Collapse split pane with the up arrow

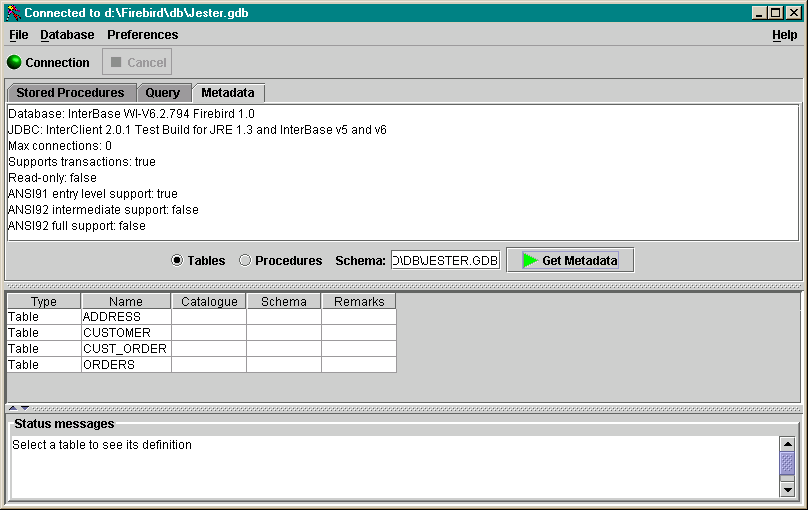point(12,408)
